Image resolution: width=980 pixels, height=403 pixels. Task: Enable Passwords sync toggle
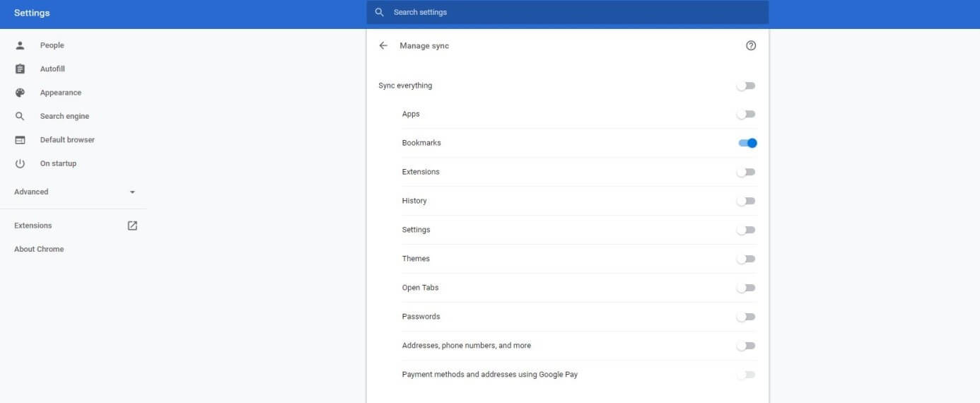coord(746,317)
